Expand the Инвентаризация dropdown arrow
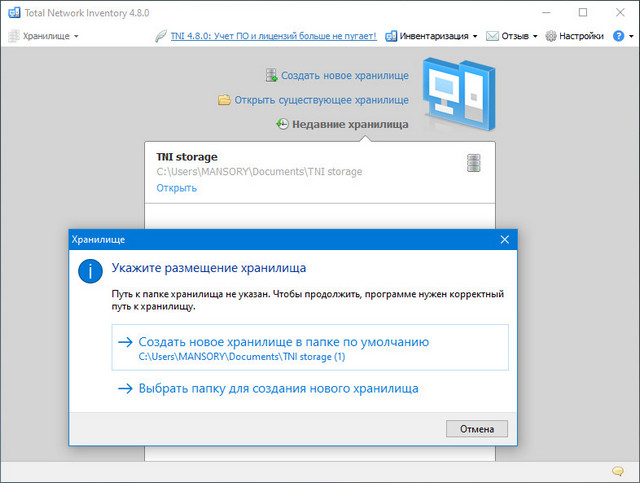Screen dimensions: 640x483 coord(475,36)
